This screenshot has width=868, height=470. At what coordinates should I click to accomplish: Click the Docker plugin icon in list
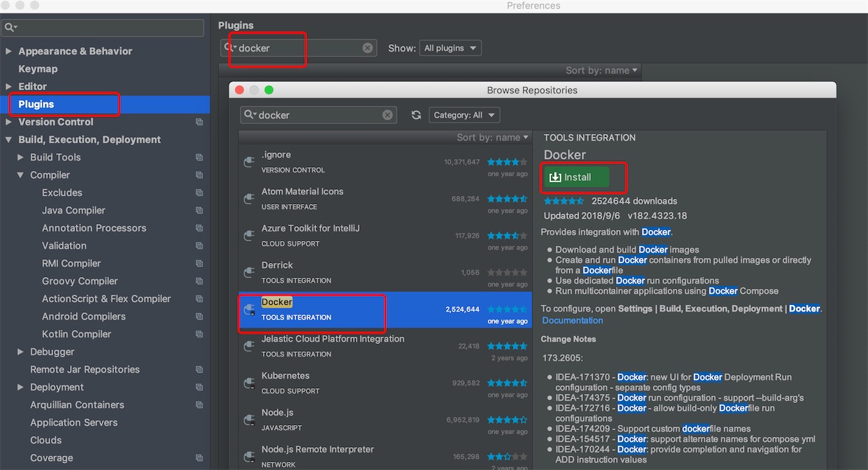click(x=249, y=309)
